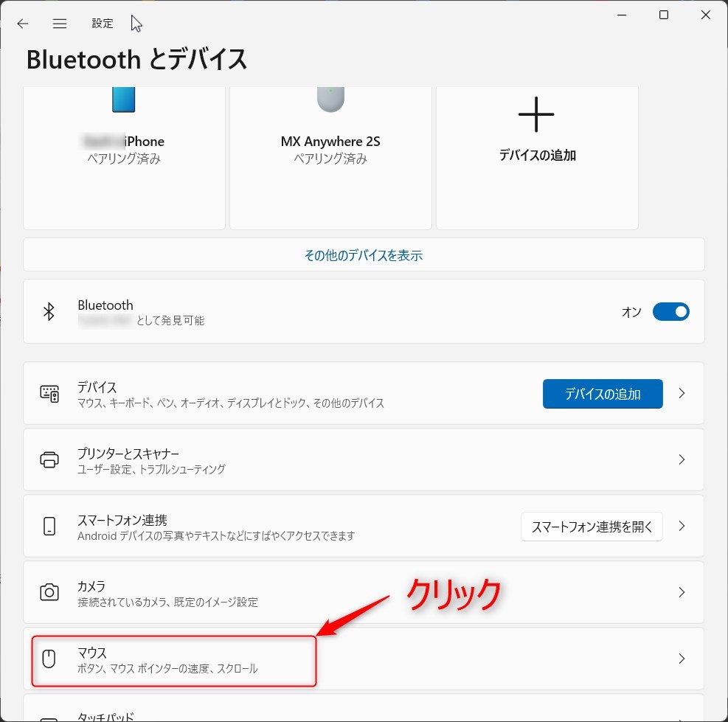Select the iPhone paired device card
728x722 pixels.
coord(124,158)
